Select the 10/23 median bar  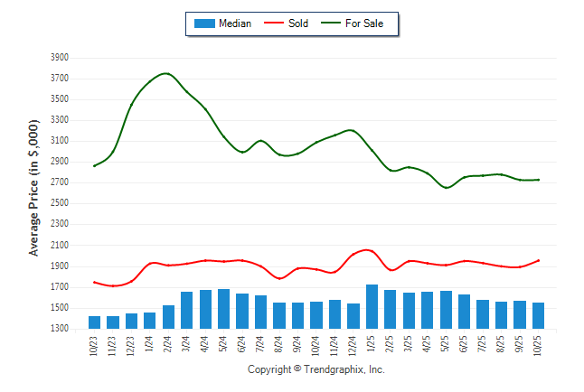pyautogui.click(x=94, y=322)
